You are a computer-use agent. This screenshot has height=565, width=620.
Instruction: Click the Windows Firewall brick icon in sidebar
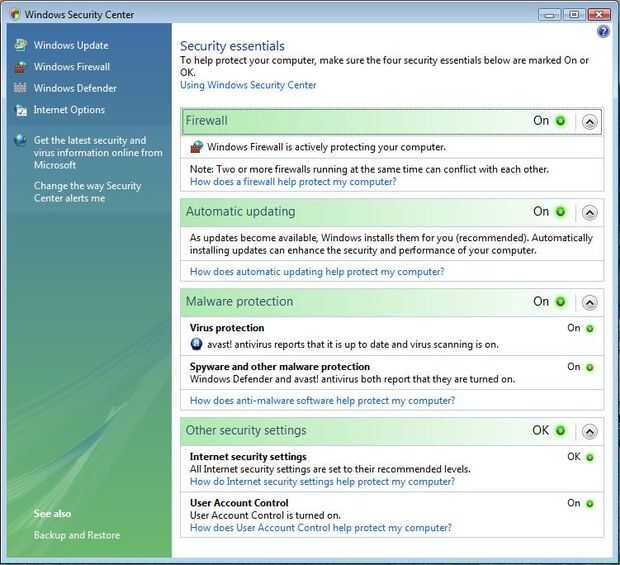coord(21,67)
